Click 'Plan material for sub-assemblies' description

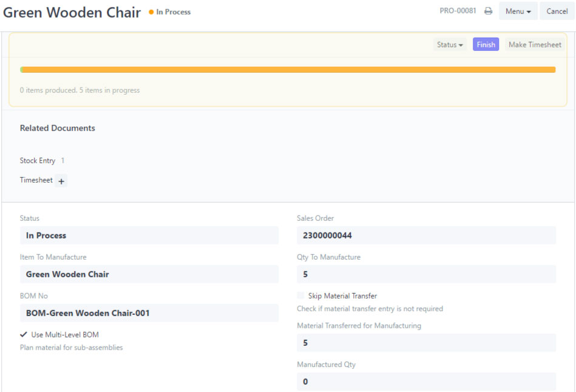pos(71,348)
